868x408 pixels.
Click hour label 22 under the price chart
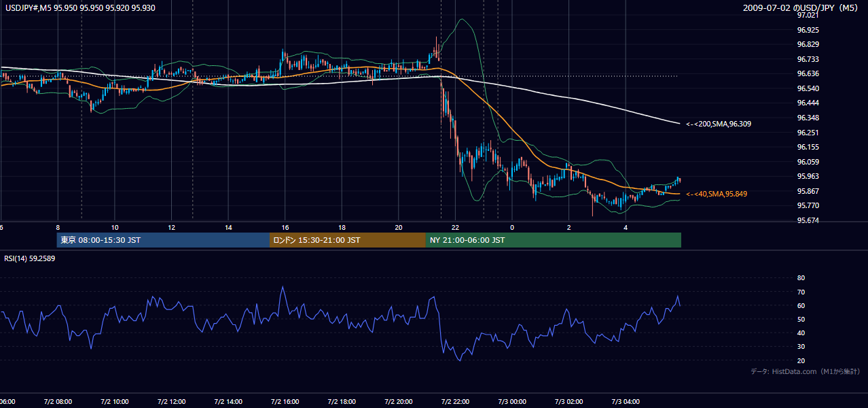point(455,228)
